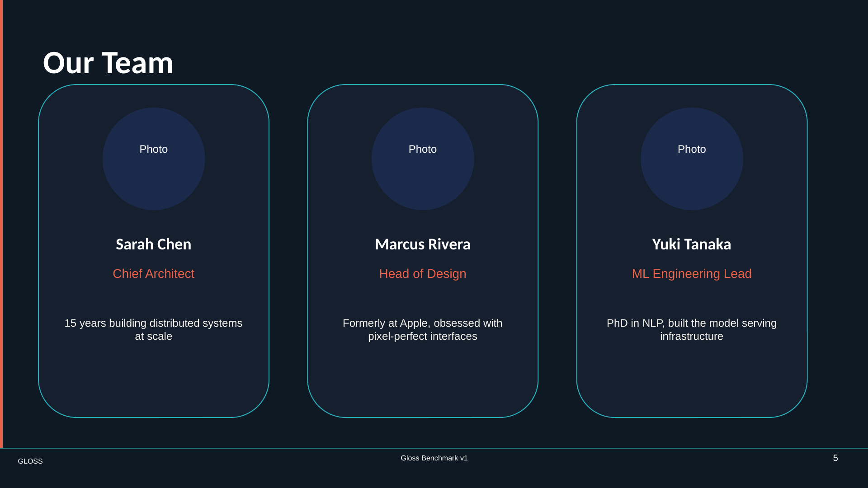868x488 pixels.
Task: Select the Our Team slide title
Action: (108, 62)
